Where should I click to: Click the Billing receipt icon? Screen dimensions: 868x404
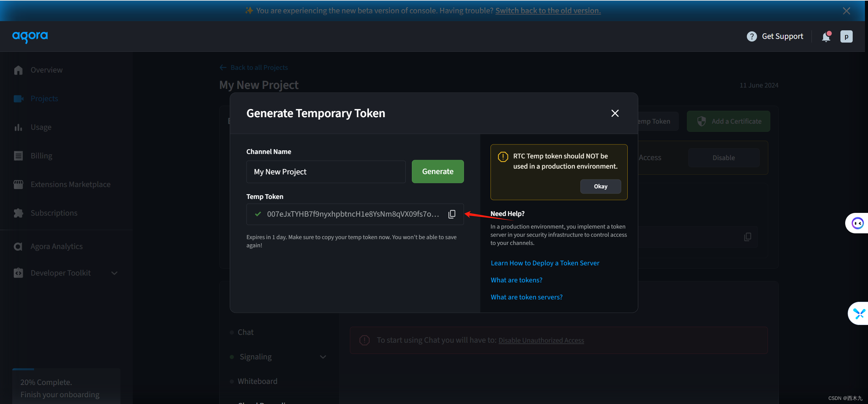(x=18, y=156)
